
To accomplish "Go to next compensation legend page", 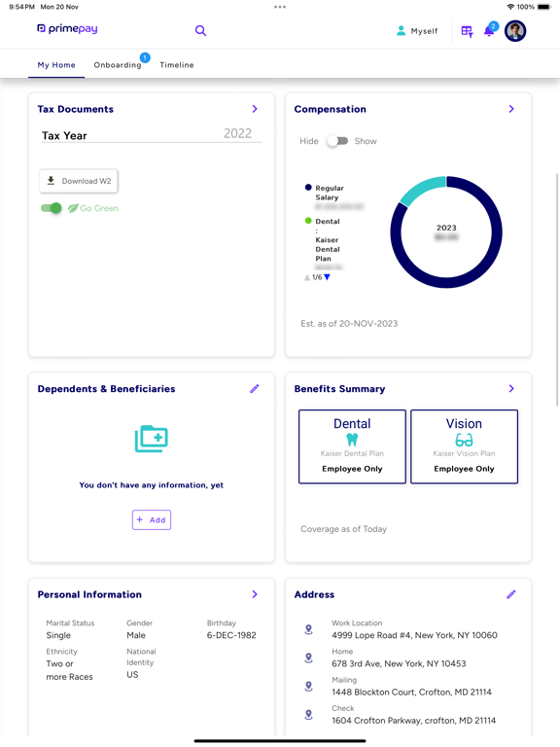I will tap(327, 277).
